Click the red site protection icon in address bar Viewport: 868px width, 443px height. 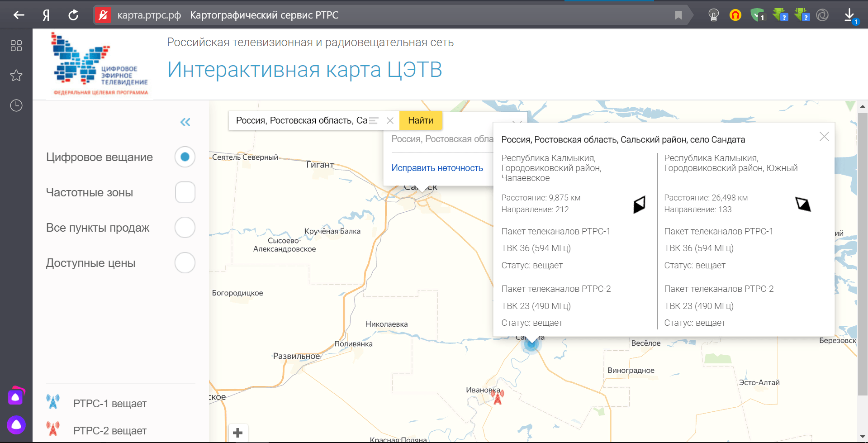point(103,15)
